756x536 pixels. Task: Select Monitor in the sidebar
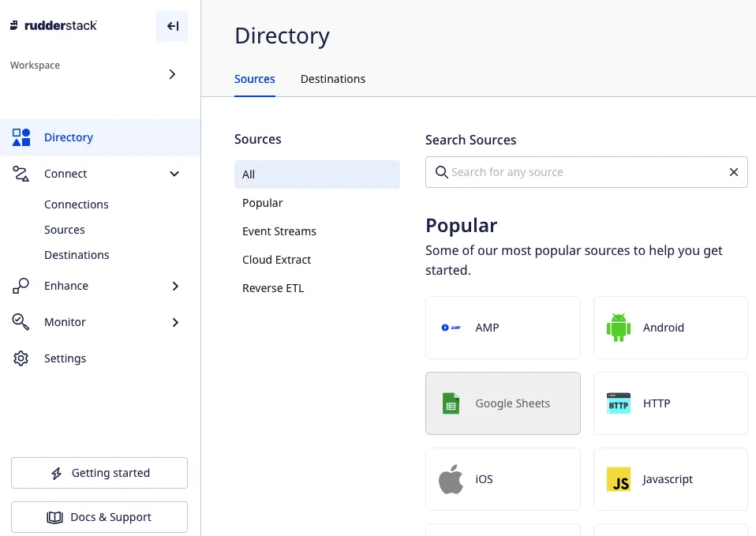65,322
